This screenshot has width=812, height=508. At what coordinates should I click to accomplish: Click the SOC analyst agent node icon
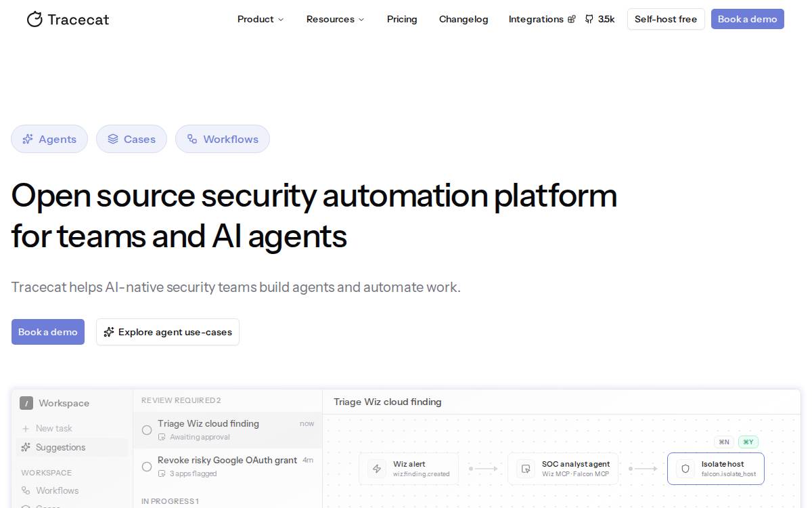point(526,469)
